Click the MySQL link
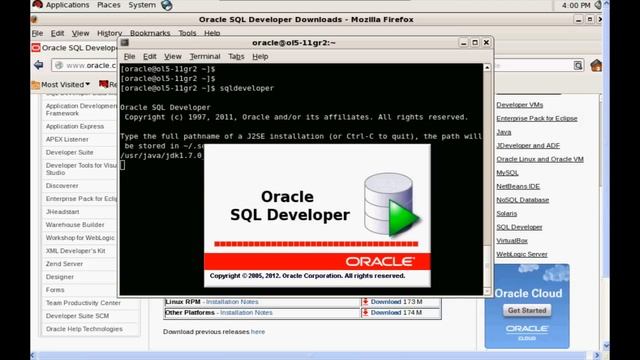 507,173
